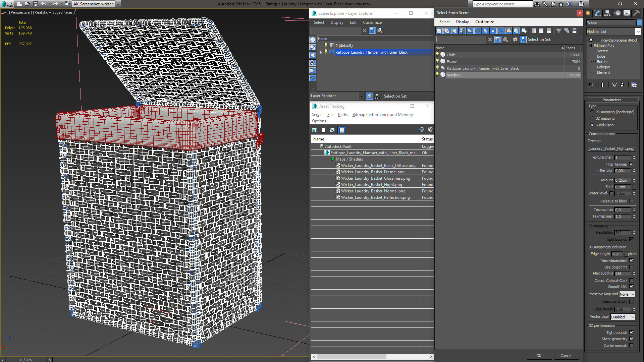
Task: Click the layers icon beside Layer Explorer dropdown
Action: [x=369, y=96]
